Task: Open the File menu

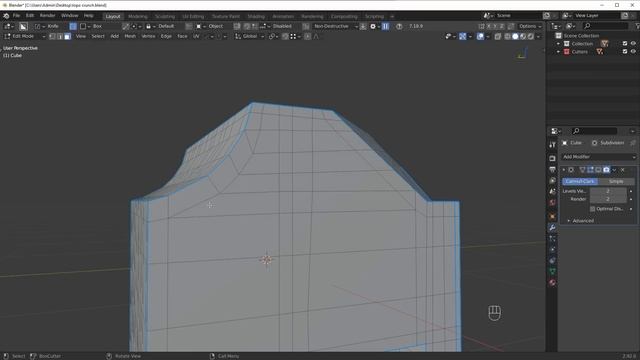Action: click(16, 16)
